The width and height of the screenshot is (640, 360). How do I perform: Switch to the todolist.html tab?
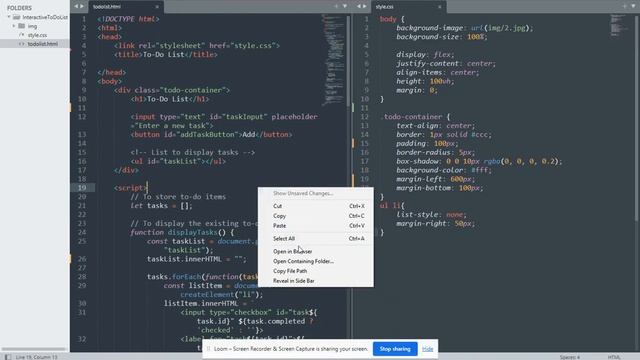pos(107,7)
